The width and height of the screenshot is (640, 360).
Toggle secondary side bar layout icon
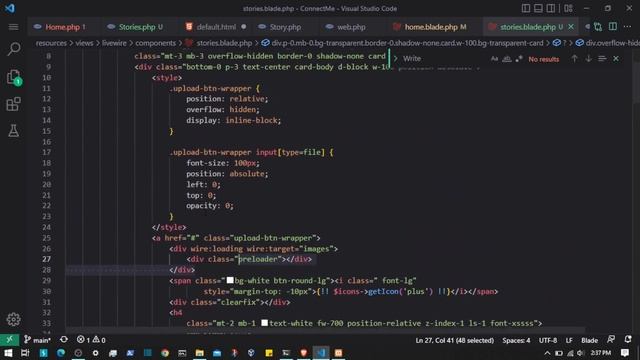click(551, 8)
